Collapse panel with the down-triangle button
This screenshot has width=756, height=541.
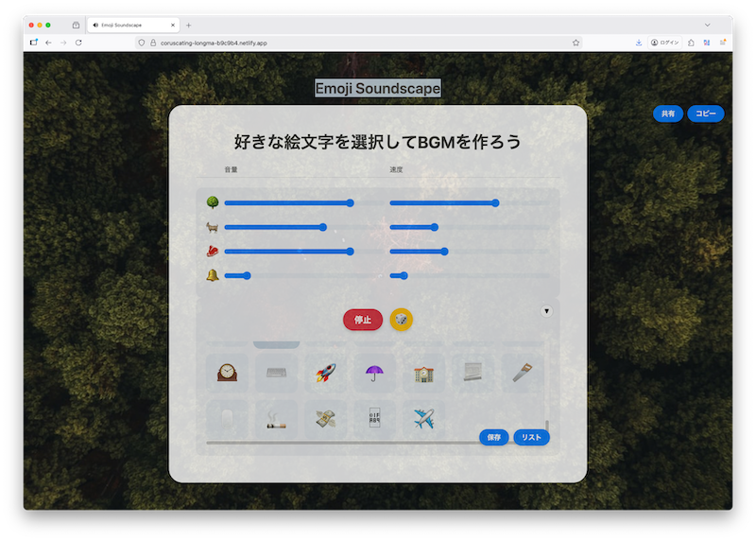[546, 310]
